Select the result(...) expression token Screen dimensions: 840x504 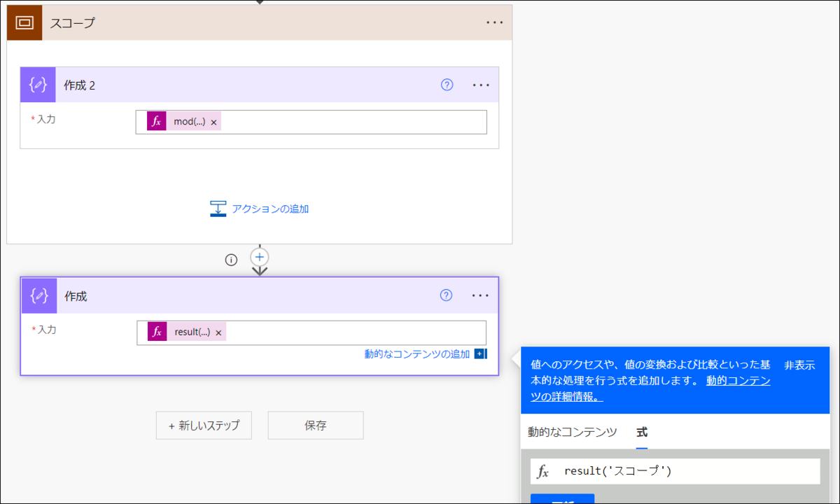[187, 332]
